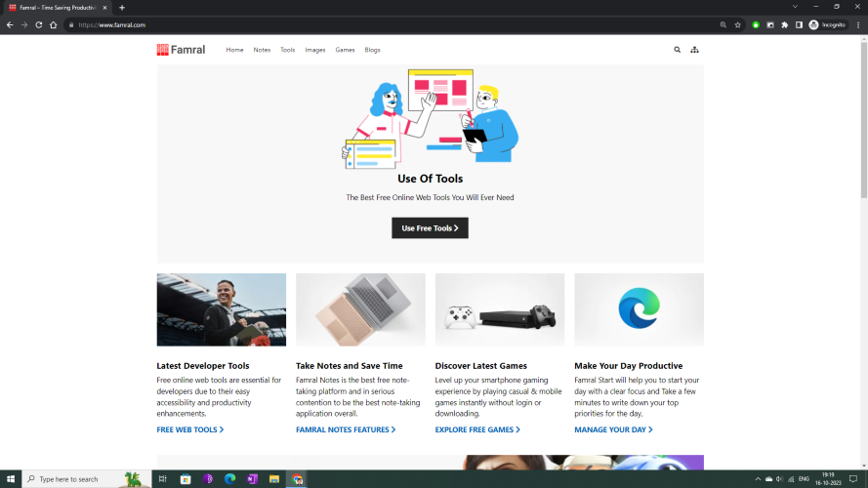The width and height of the screenshot is (868, 488).
Task: Go back with browser back arrow
Action: point(10,25)
